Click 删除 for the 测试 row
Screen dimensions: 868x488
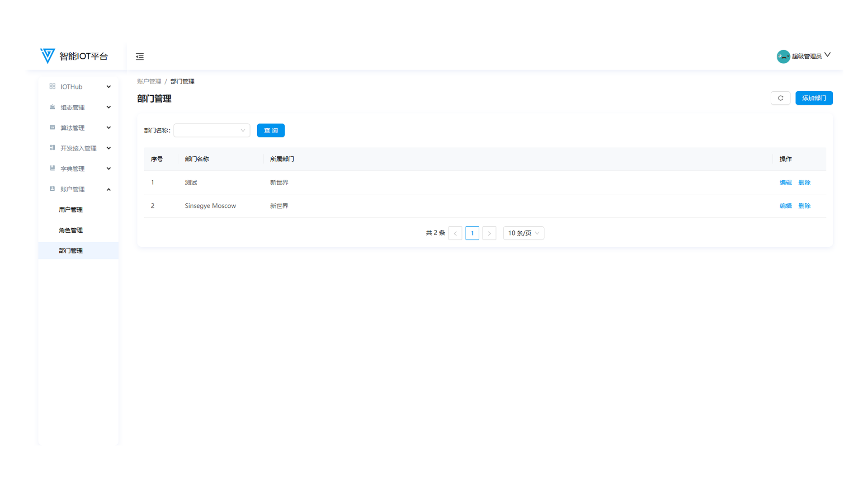pyautogui.click(x=804, y=183)
